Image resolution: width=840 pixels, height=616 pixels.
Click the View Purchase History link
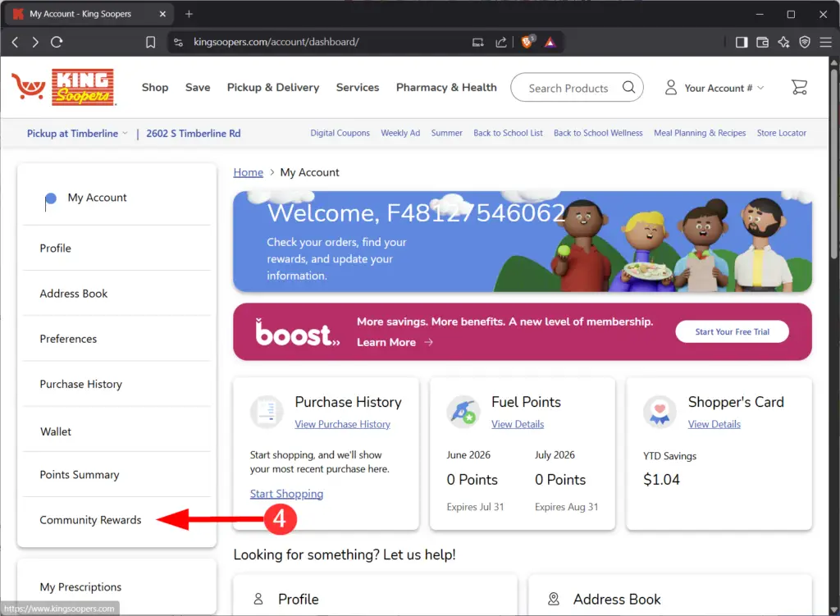click(342, 424)
